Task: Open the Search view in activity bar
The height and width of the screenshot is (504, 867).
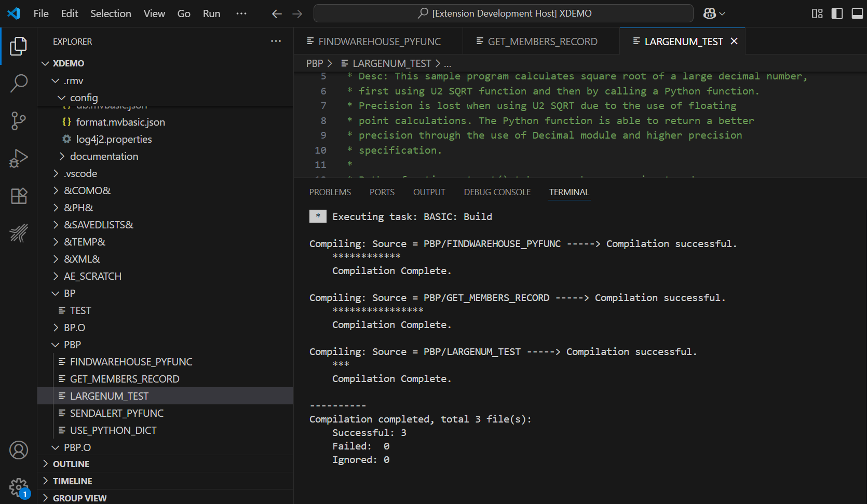Action: (19, 83)
